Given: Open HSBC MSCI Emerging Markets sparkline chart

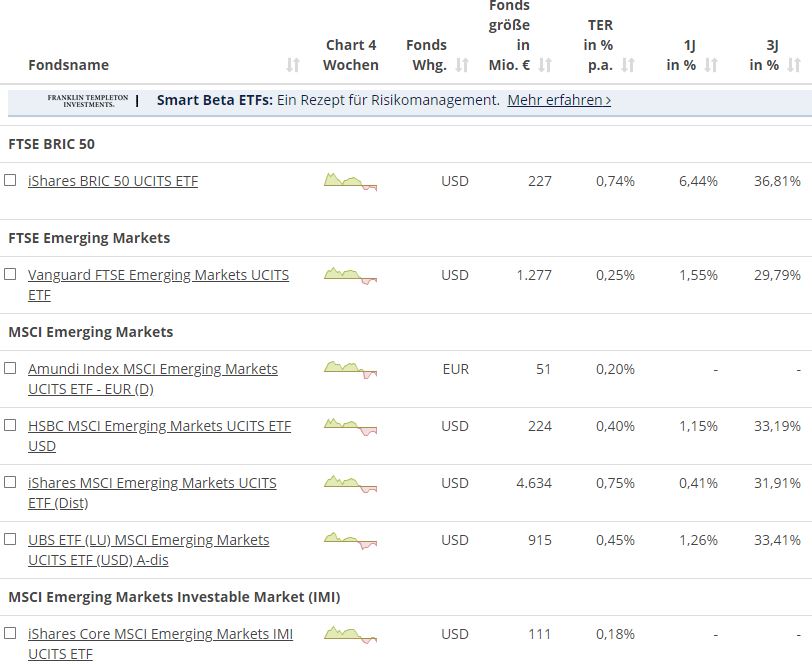Looking at the screenshot, I should point(350,426).
